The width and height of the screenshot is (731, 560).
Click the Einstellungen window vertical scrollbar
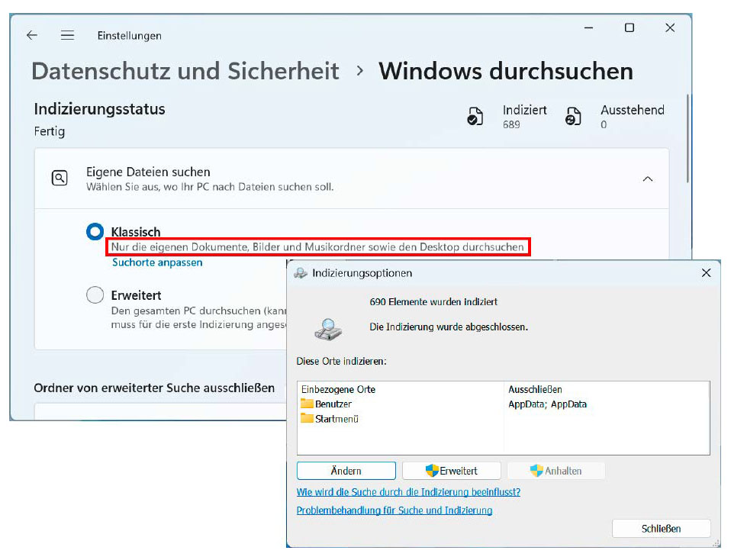pos(688,139)
